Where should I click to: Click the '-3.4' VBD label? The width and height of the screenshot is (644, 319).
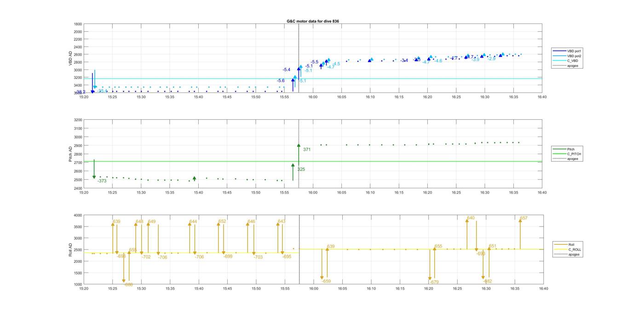[x=404, y=60]
